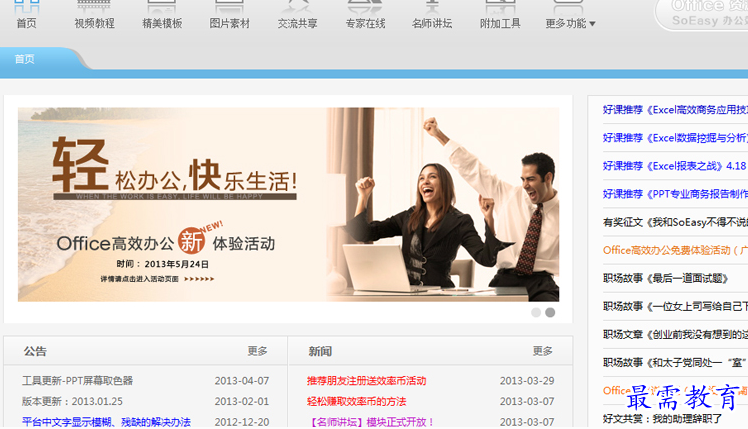
Task: Switch to the first banner slide dot
Action: tap(536, 312)
